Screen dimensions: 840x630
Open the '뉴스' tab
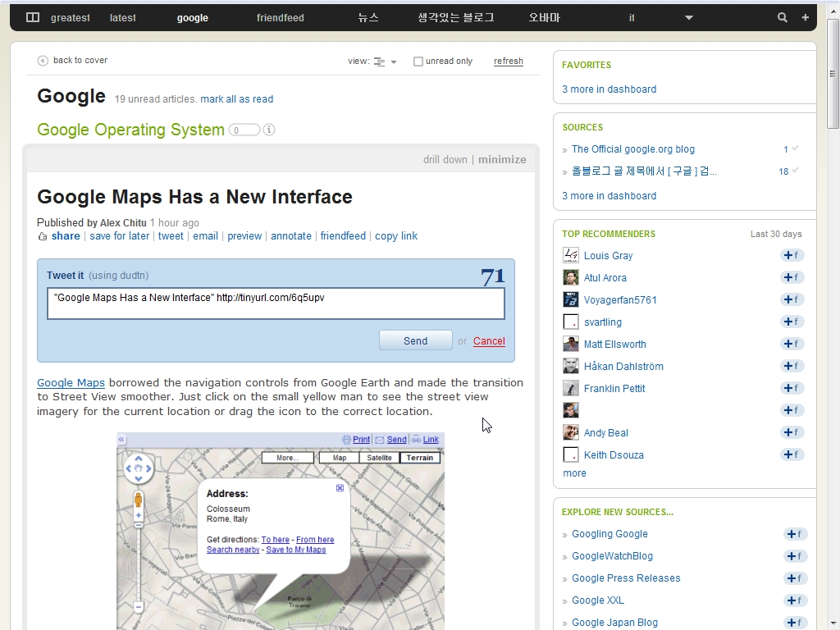pos(368,18)
